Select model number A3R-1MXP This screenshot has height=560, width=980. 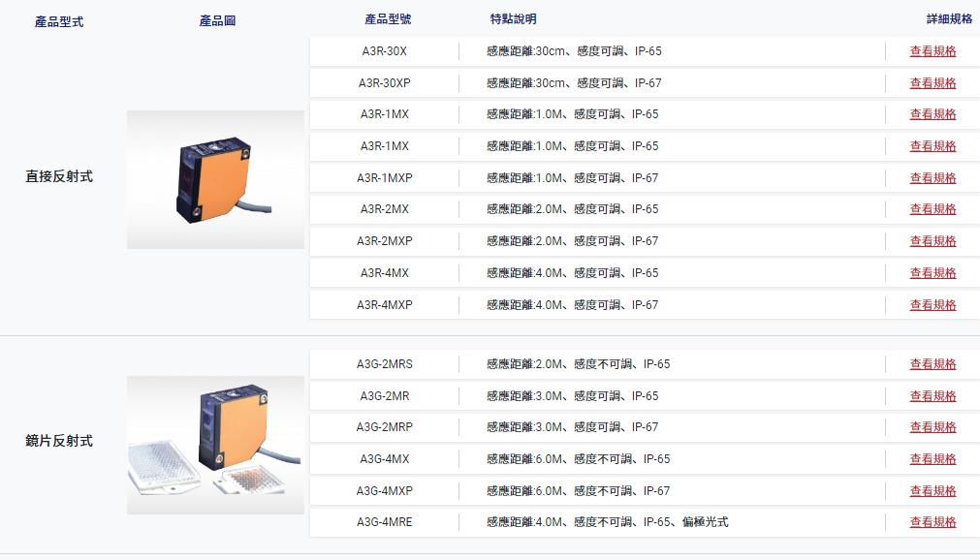coord(385,178)
